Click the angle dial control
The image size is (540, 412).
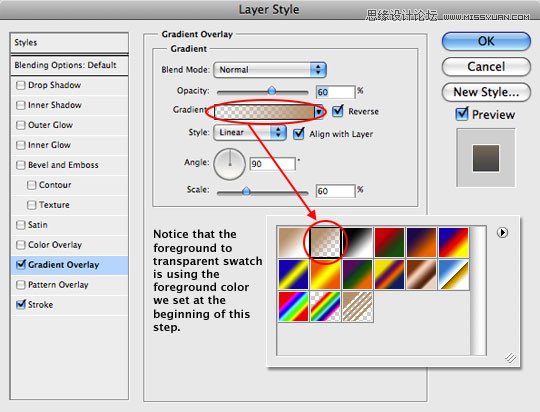(x=229, y=164)
